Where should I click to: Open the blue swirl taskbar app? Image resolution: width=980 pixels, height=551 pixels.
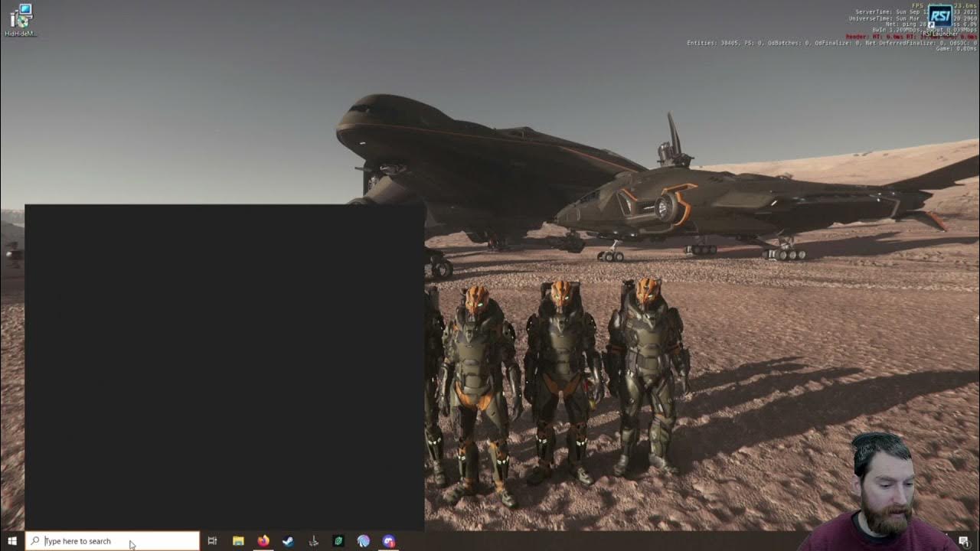364,541
